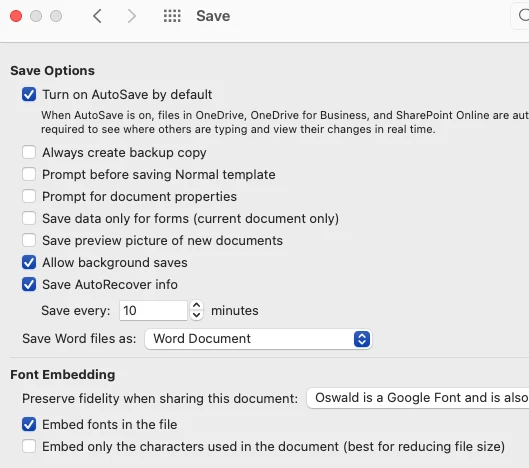This screenshot has width=529, height=468.
Task: Disable Turn on AutoSave by default
Action: (x=29, y=94)
